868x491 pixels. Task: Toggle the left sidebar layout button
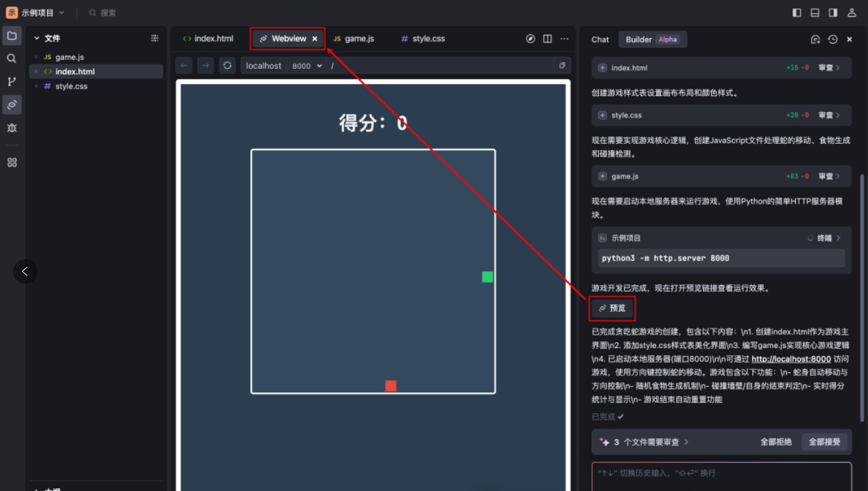tap(797, 12)
